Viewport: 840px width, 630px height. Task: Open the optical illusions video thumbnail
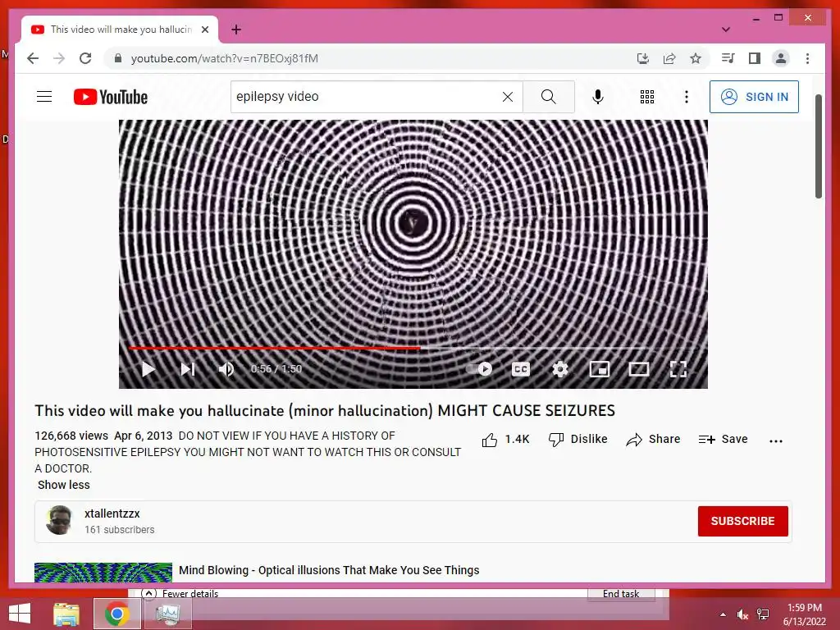(x=103, y=572)
